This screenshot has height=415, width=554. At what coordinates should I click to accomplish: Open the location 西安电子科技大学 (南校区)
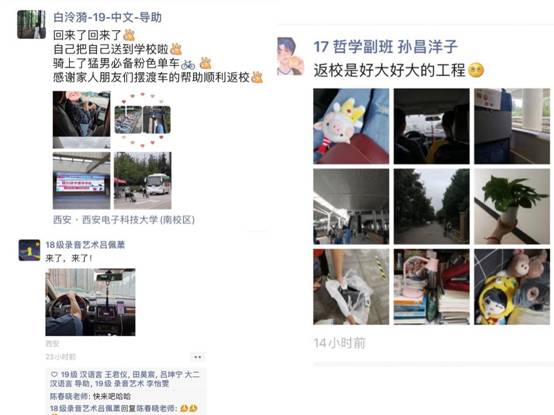[124, 220]
